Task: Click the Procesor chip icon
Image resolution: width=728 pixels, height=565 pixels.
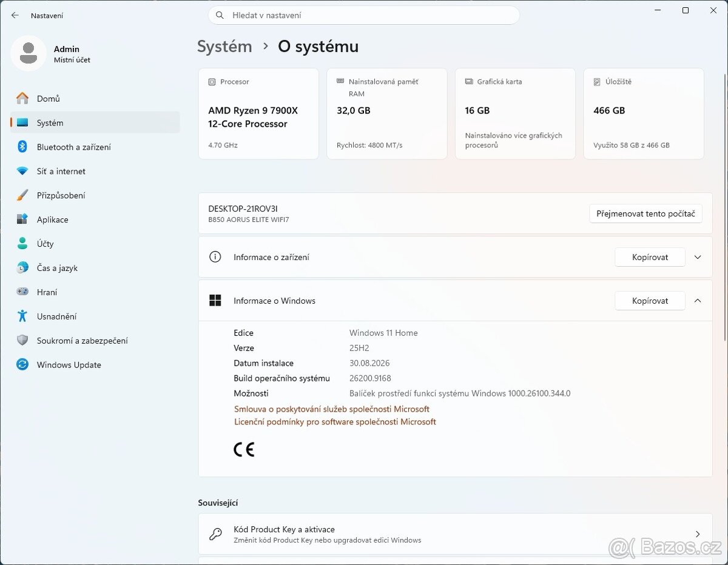Action: pos(212,81)
